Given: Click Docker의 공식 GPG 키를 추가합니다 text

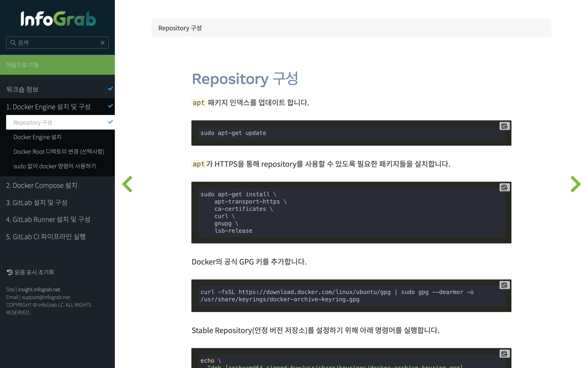Looking at the screenshot, I should [x=249, y=262].
